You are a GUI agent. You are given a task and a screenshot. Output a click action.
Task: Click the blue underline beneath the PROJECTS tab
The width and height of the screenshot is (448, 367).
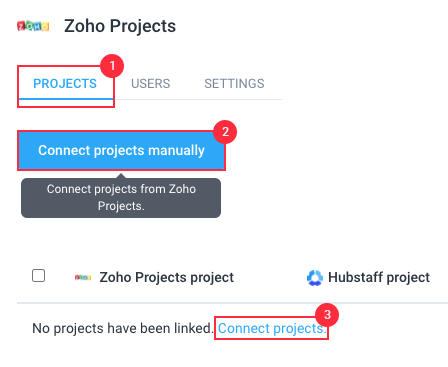(x=66, y=99)
